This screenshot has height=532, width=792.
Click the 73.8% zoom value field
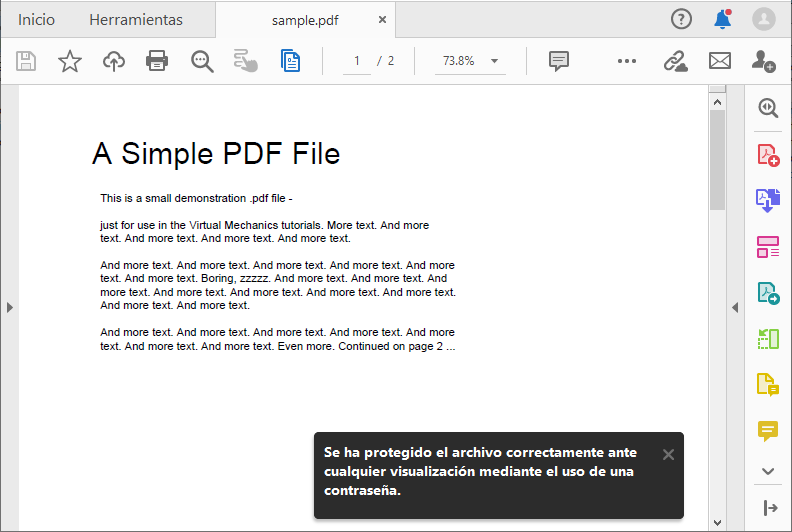[x=459, y=61]
